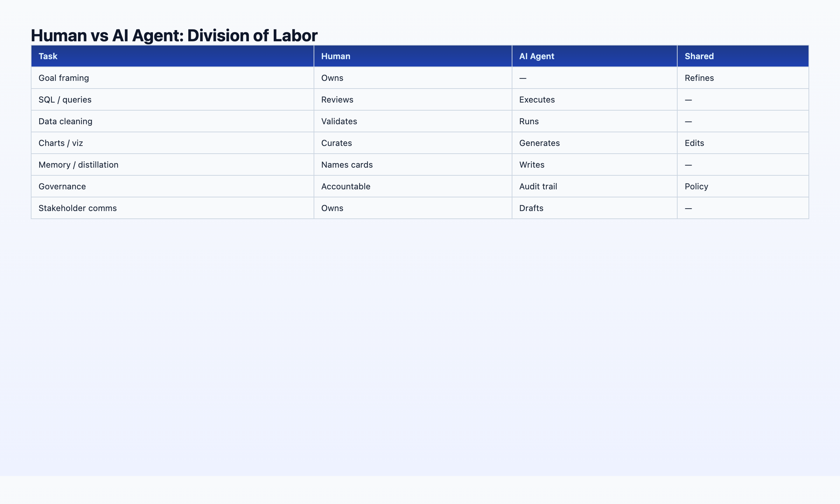This screenshot has width=840, height=504.
Task: Click the 'Goal framing' task cell
Action: 173,78
